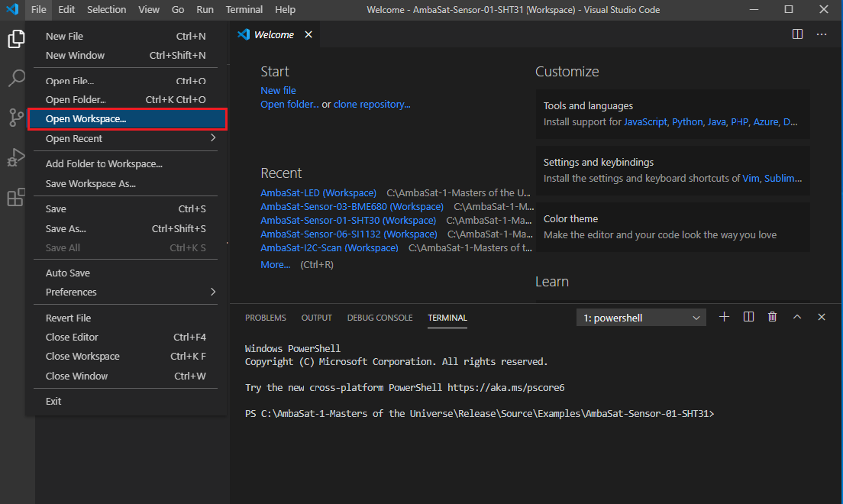Expand the Preferences submenu

[127, 292]
